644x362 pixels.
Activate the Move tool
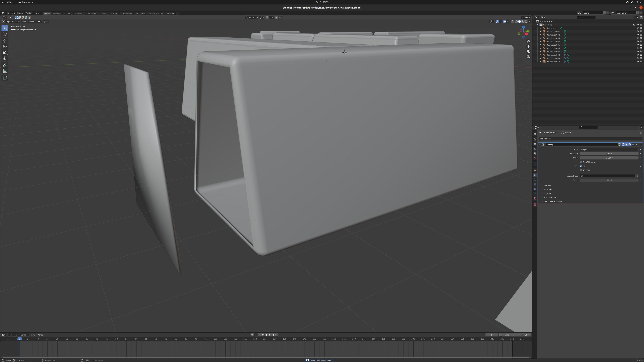pos(5,41)
